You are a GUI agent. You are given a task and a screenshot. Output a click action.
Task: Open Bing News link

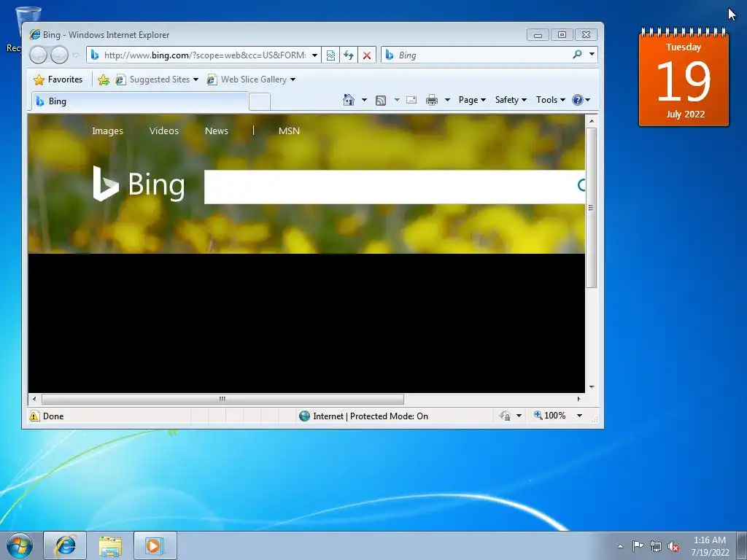click(216, 131)
